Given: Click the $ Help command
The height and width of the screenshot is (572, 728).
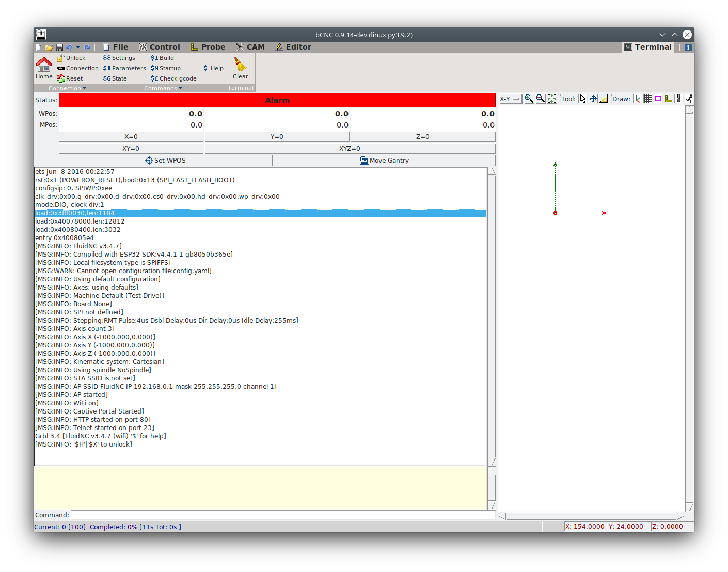Looking at the screenshot, I should click(213, 68).
